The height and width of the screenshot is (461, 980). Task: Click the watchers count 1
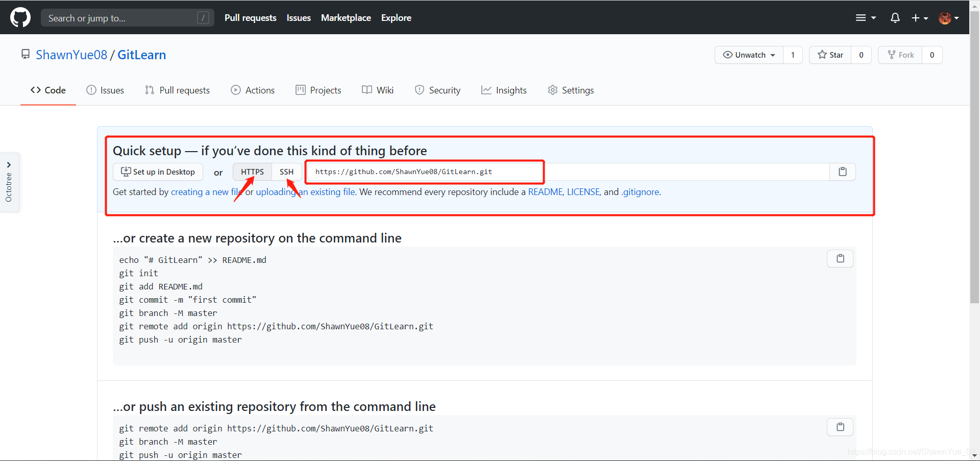click(793, 55)
